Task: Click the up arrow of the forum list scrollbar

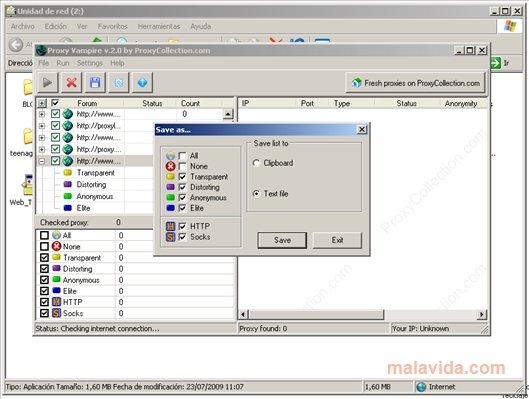Action: [228, 114]
